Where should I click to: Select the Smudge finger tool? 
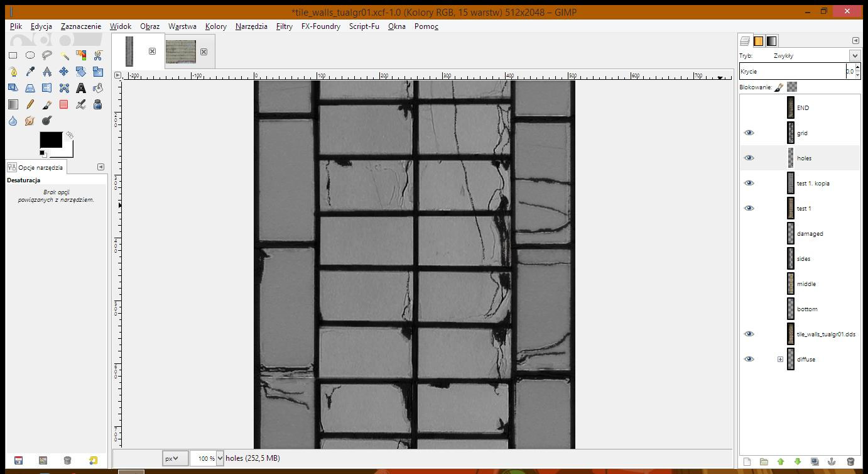(x=30, y=121)
